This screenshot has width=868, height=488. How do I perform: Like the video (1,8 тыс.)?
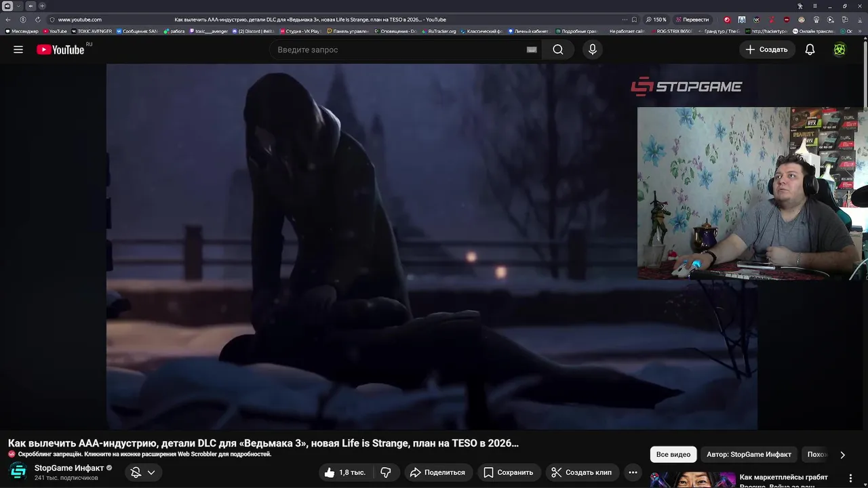click(x=345, y=472)
